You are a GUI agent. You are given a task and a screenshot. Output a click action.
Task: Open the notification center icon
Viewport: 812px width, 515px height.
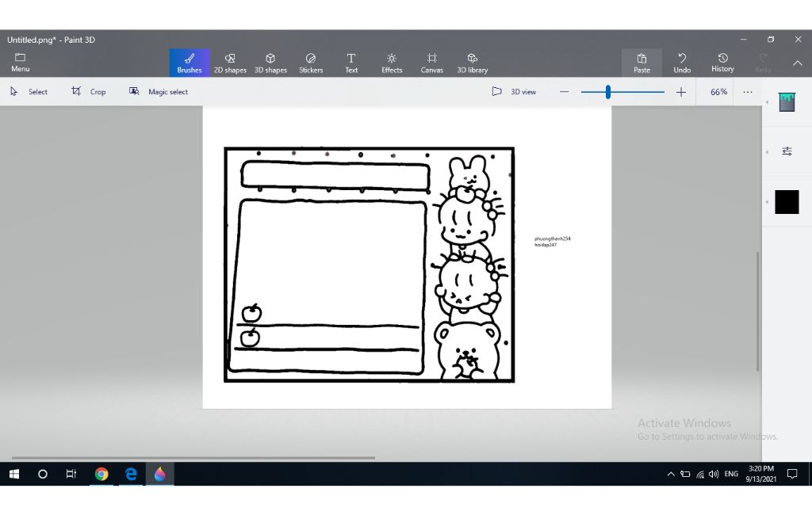(x=792, y=474)
